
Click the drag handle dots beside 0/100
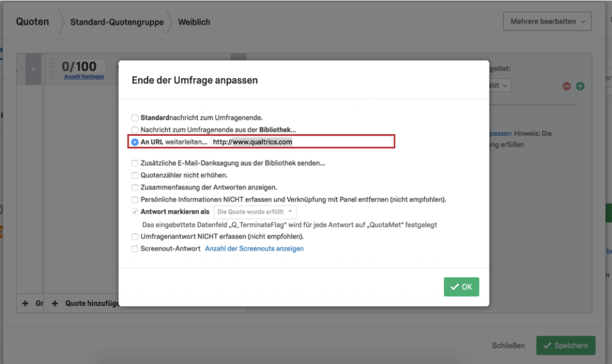click(53, 69)
